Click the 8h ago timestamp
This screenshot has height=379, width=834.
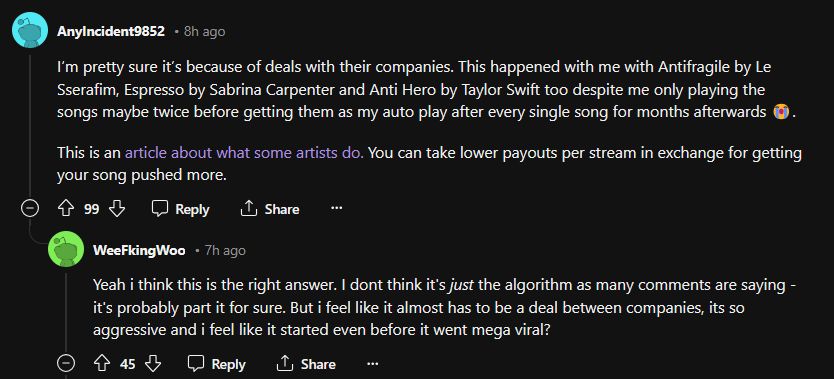[x=204, y=31]
